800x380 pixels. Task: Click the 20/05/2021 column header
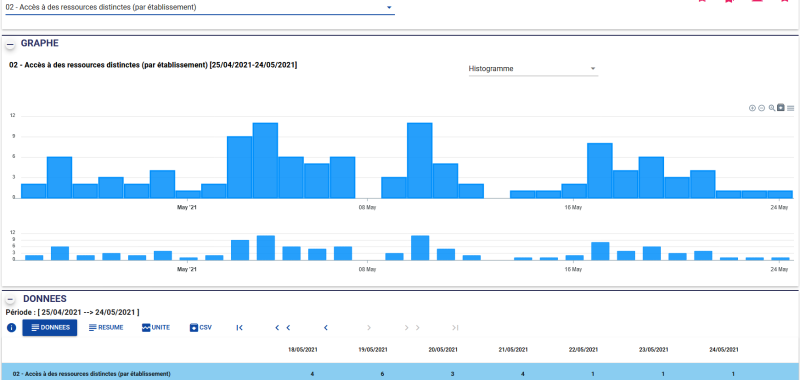click(443, 350)
